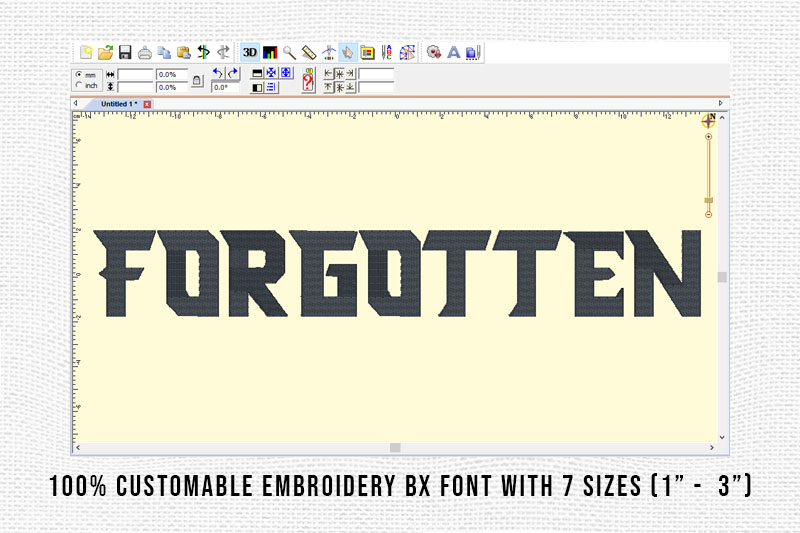Viewport: 800px width, 533px height.
Task: Open an existing embroidery file
Action: (106, 52)
